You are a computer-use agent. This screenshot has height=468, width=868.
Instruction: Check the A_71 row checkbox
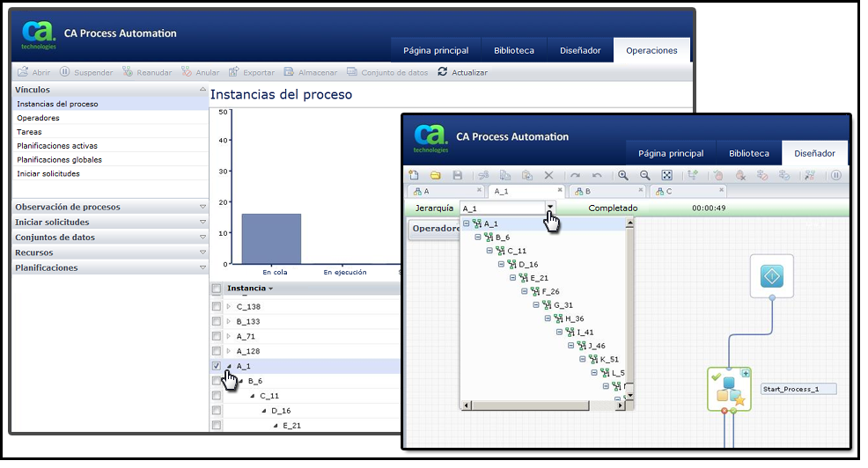click(x=217, y=336)
